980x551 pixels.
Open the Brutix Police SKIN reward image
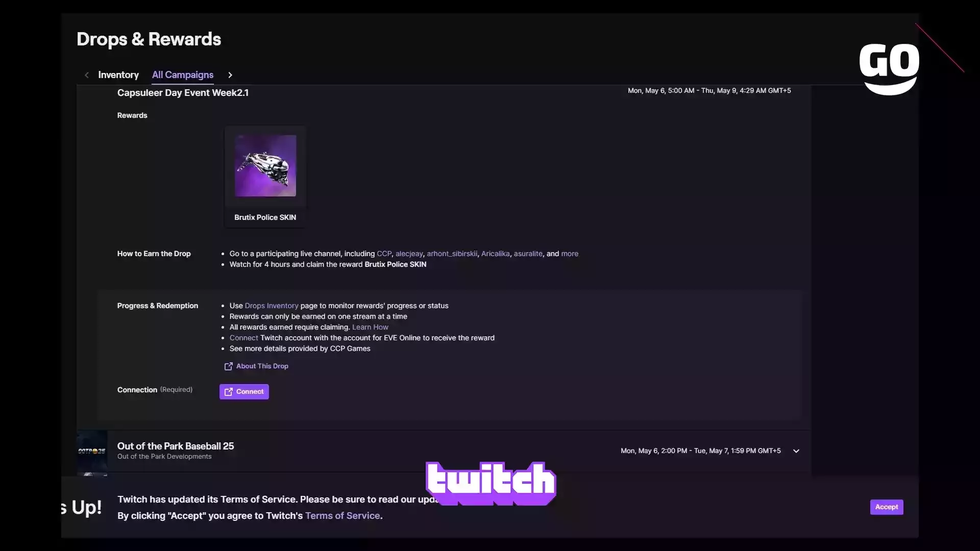click(265, 166)
